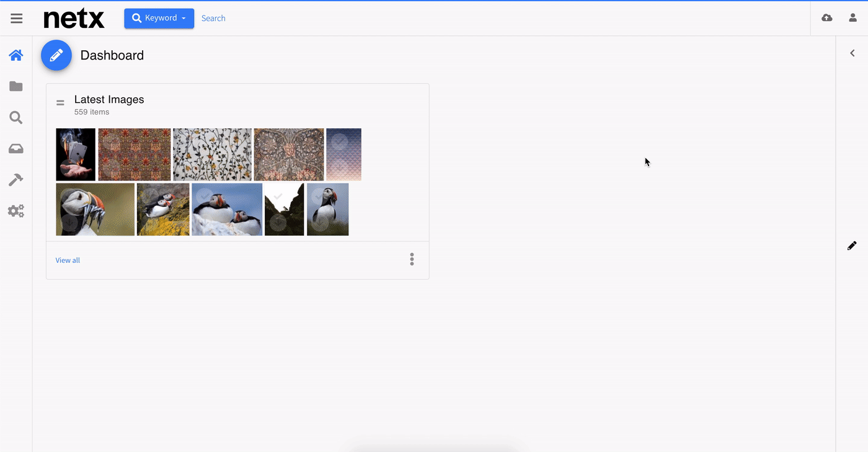This screenshot has height=452, width=868.
Task: Click the right panel pencil edit icon
Action: (852, 246)
